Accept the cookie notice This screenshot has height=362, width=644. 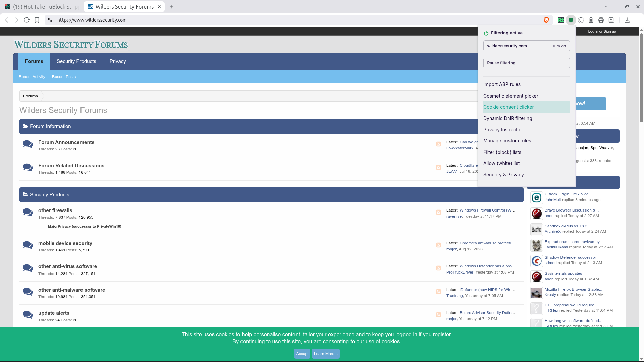pyautogui.click(x=302, y=354)
